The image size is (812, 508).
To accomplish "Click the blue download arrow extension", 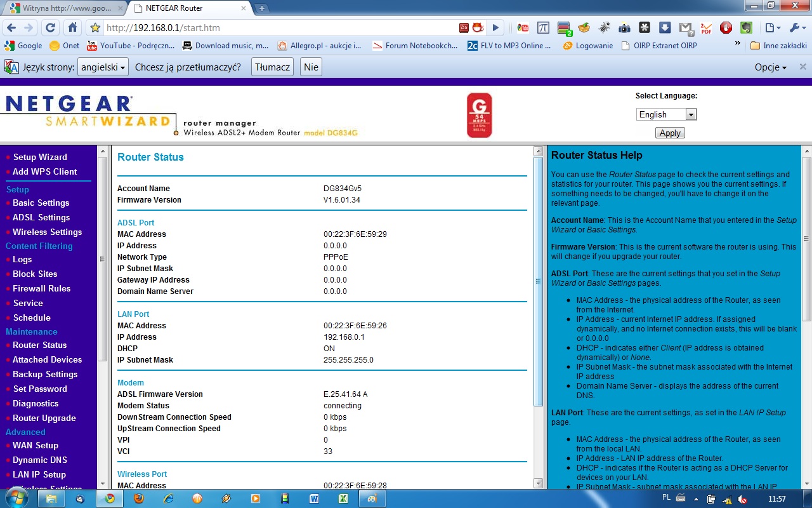I will (665, 28).
